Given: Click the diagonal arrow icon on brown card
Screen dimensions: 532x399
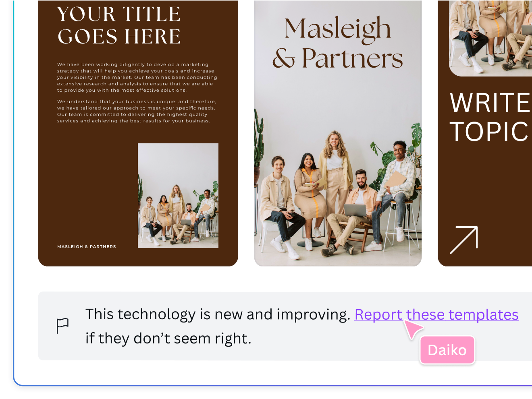Looking at the screenshot, I should [x=464, y=240].
